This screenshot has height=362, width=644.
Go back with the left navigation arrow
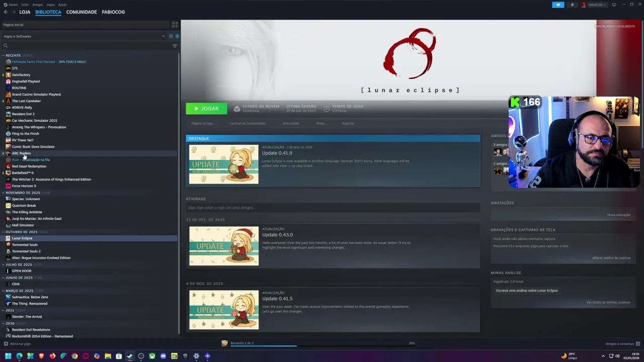6,12
